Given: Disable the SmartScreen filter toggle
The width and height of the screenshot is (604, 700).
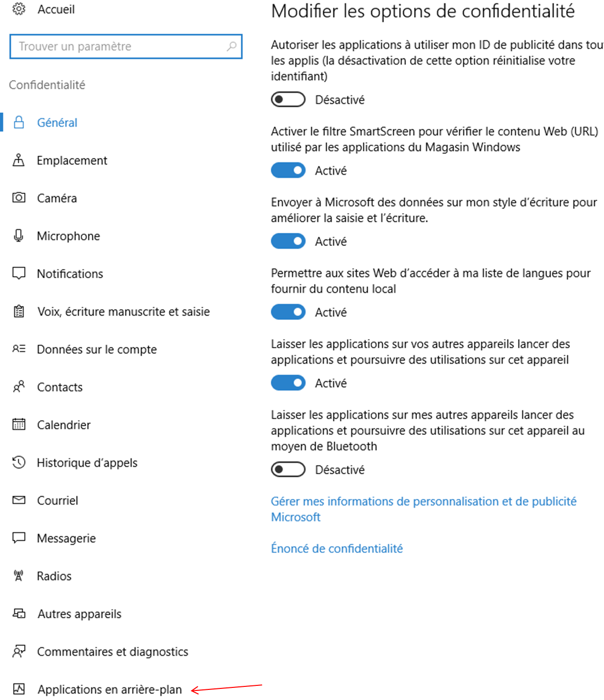Looking at the screenshot, I should (288, 170).
